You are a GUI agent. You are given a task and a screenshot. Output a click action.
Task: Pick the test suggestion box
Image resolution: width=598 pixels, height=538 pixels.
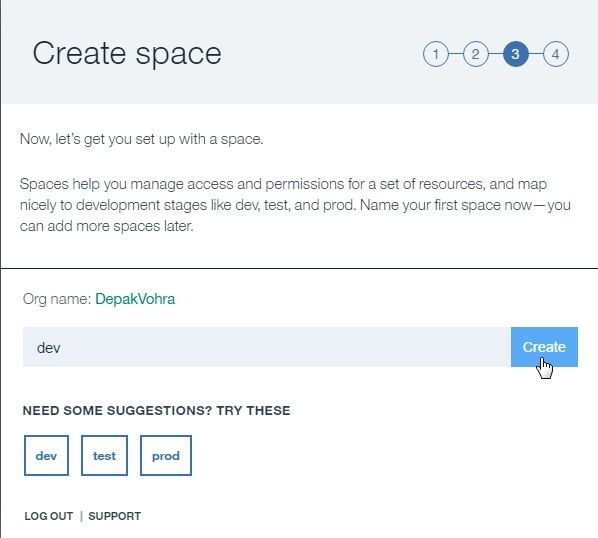[104, 456]
